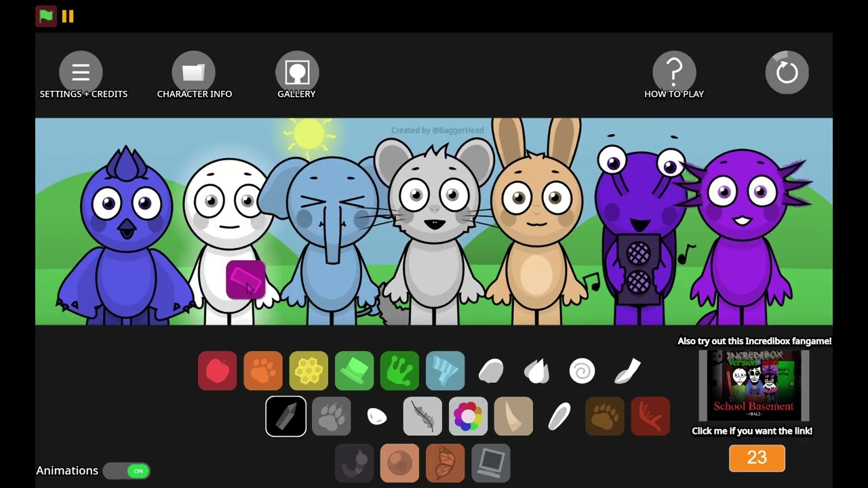Select the black feather icon

[422, 416]
